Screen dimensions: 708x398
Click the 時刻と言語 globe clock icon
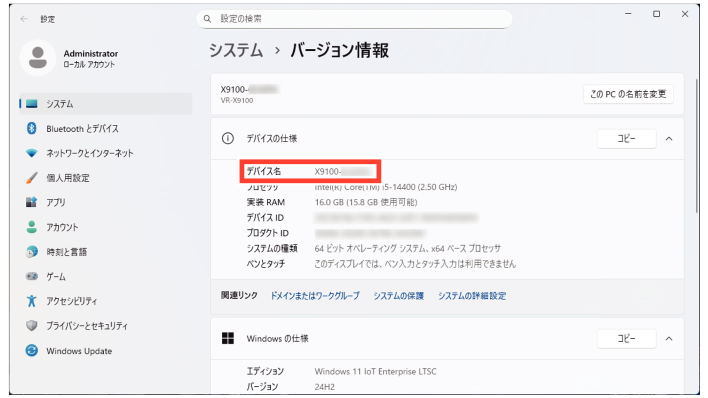coord(32,252)
